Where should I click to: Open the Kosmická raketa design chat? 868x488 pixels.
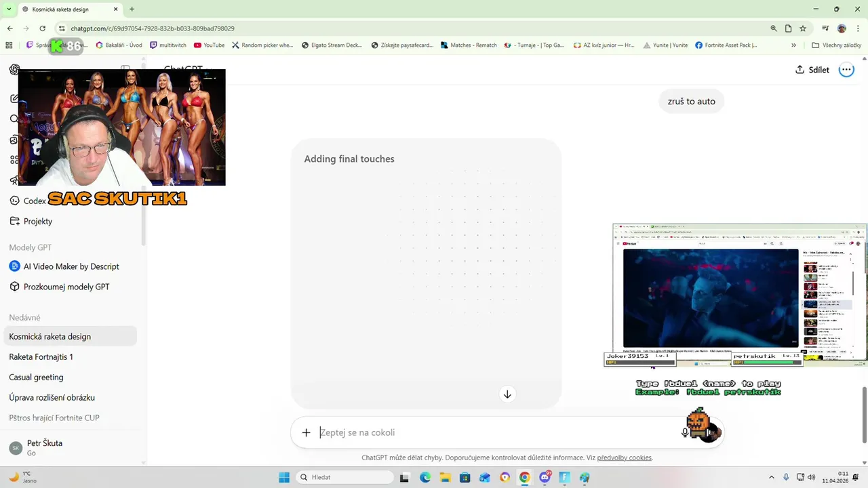[x=71, y=336]
